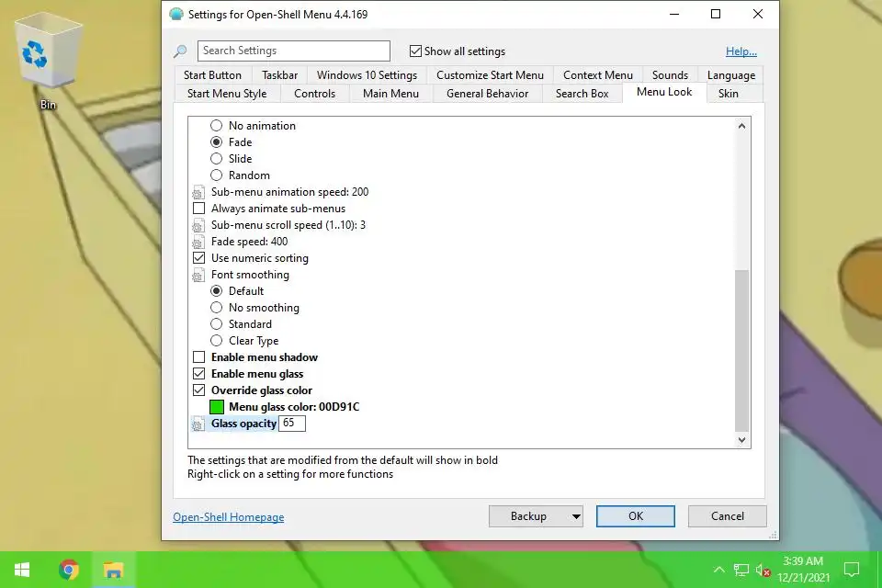
Task: Click settings icon next to Font smoothing
Action: click(198, 275)
